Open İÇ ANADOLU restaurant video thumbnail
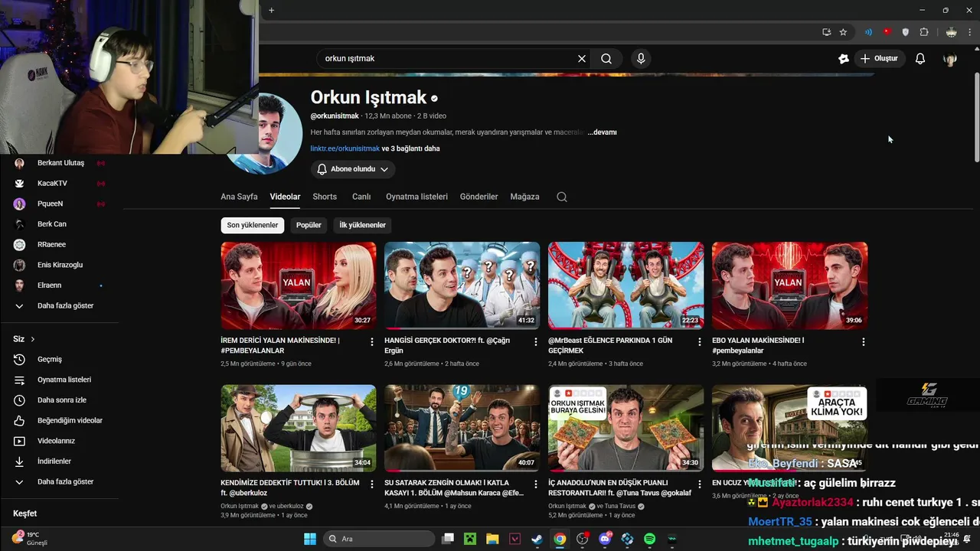This screenshot has height=551, width=980. pos(626,428)
